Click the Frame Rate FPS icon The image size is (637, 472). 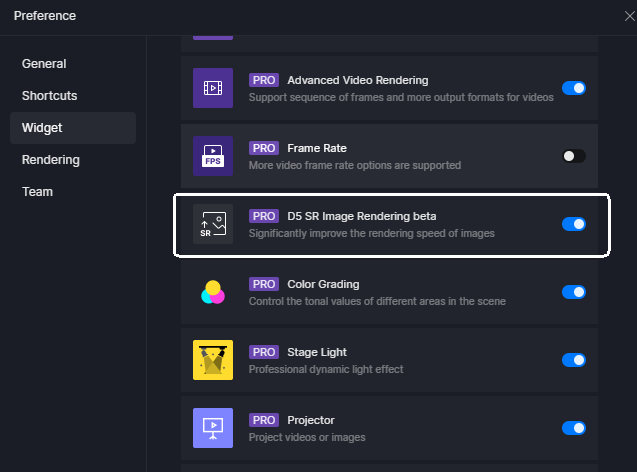coord(213,156)
